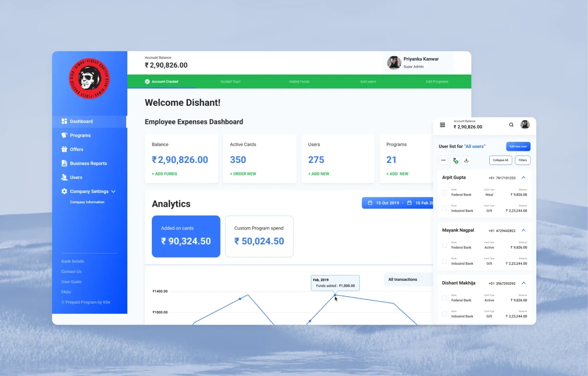This screenshot has width=588, height=376.
Task: Click the download icon button
Action: (x=466, y=160)
